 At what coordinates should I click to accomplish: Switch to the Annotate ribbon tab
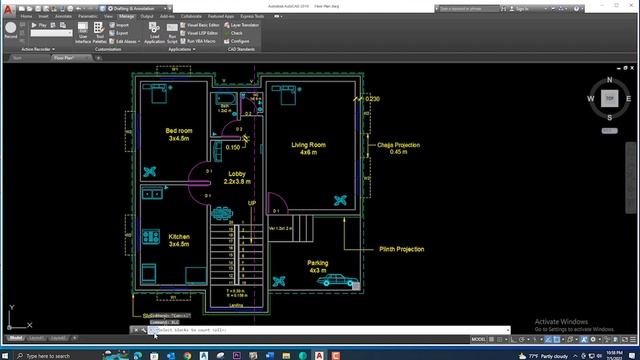(x=63, y=16)
